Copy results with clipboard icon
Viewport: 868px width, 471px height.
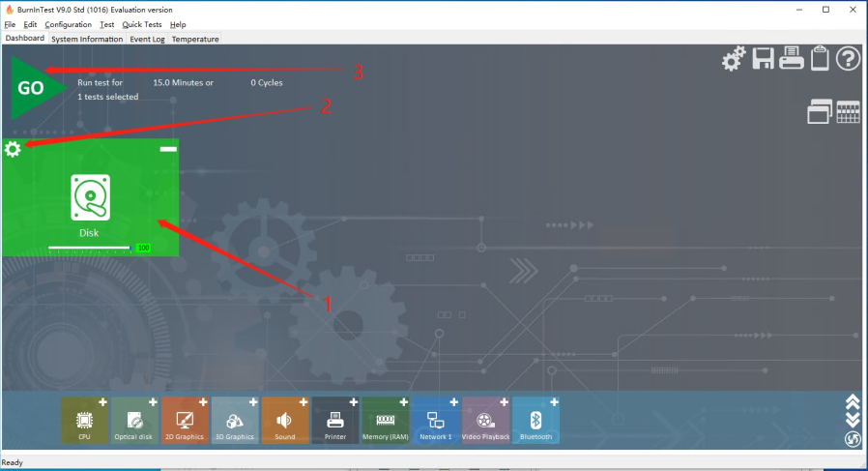coord(820,58)
